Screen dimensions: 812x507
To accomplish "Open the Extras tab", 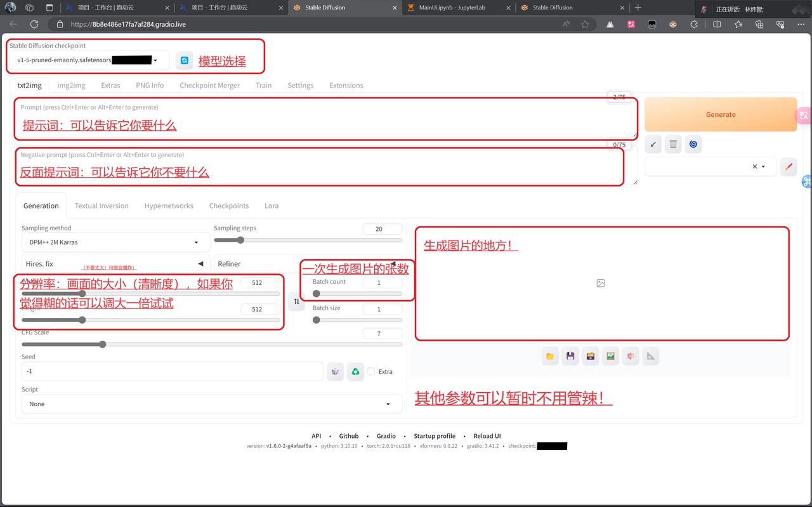I will (x=110, y=85).
